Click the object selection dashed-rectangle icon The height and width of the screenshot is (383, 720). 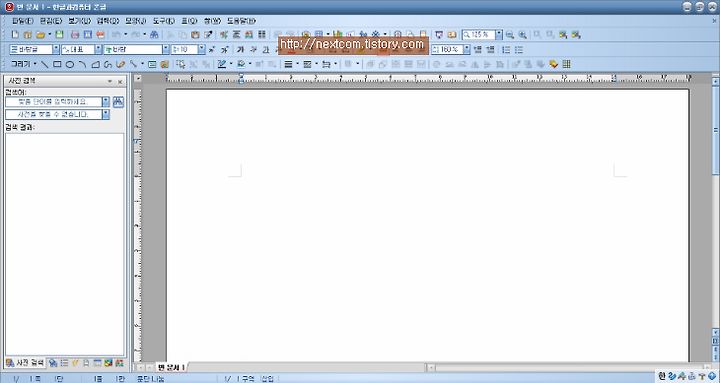(181, 64)
